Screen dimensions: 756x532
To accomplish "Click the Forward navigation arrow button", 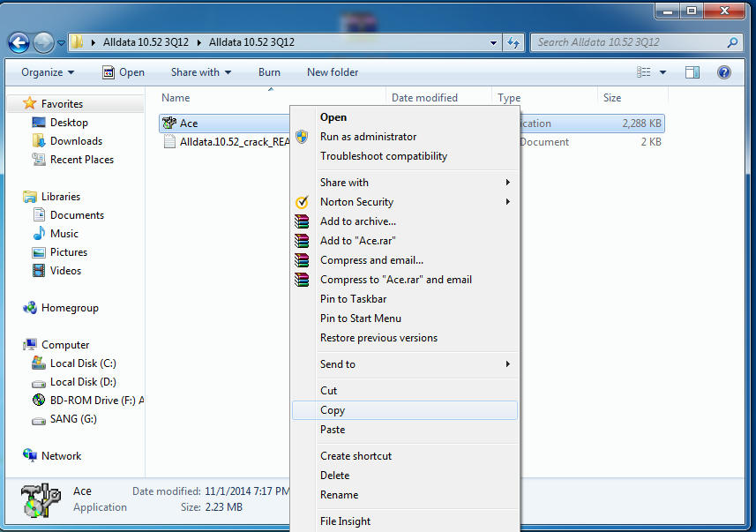I will pos(43,43).
